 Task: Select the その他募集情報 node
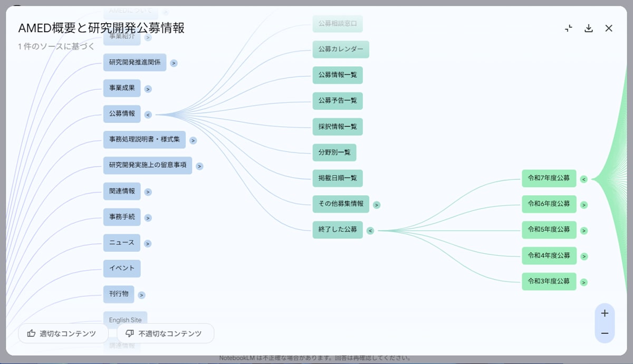point(341,204)
